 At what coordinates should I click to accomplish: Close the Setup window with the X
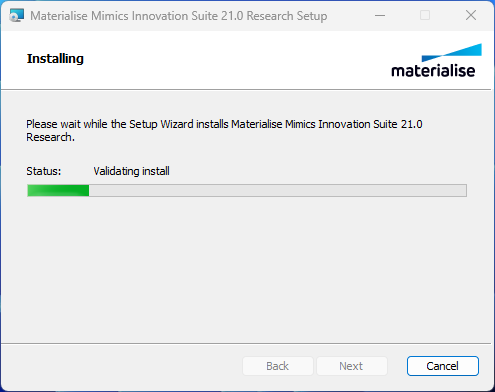(471, 15)
